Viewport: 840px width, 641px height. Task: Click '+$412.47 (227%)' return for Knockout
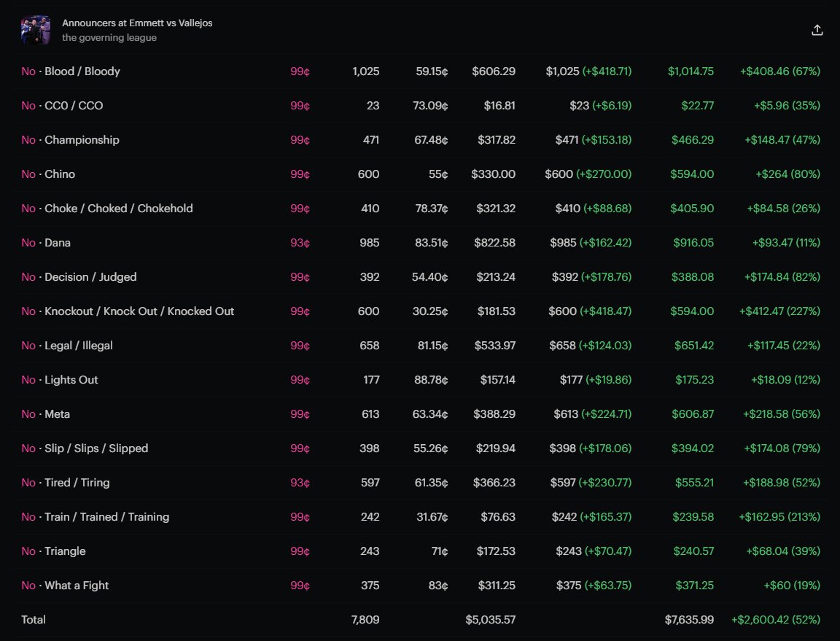point(779,311)
